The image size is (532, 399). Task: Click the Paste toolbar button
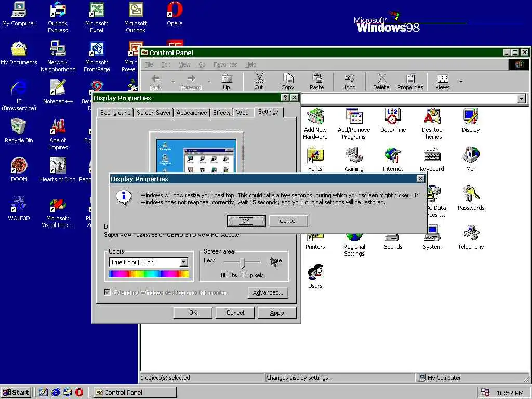pyautogui.click(x=316, y=82)
